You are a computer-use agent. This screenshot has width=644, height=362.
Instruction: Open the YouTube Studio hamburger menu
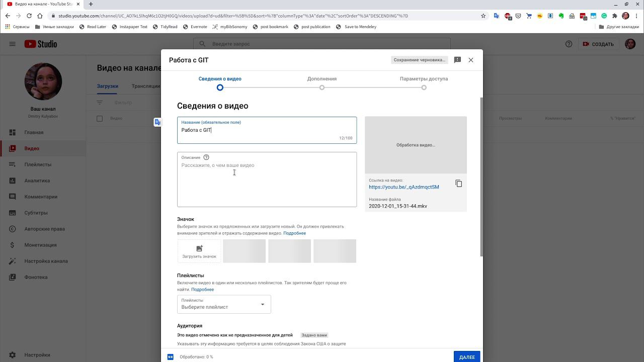point(12,44)
